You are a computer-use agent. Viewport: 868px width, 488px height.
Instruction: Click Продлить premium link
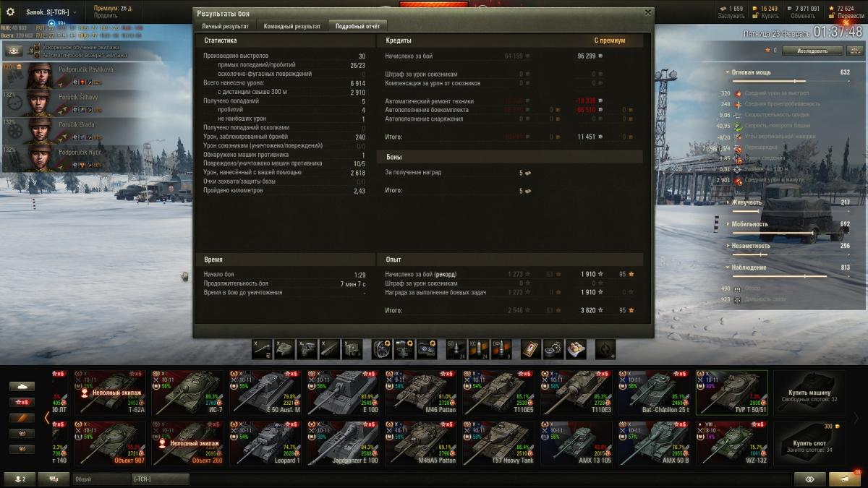click(x=106, y=15)
